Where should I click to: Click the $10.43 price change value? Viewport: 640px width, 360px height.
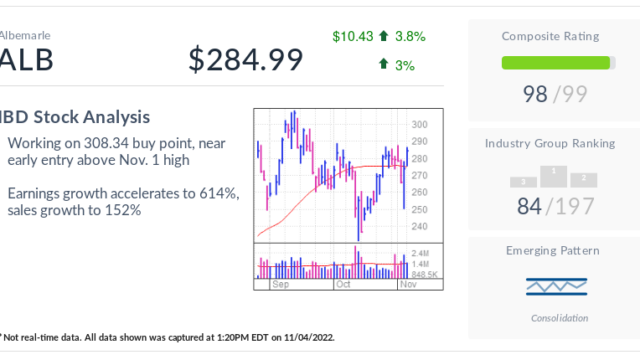pos(353,36)
